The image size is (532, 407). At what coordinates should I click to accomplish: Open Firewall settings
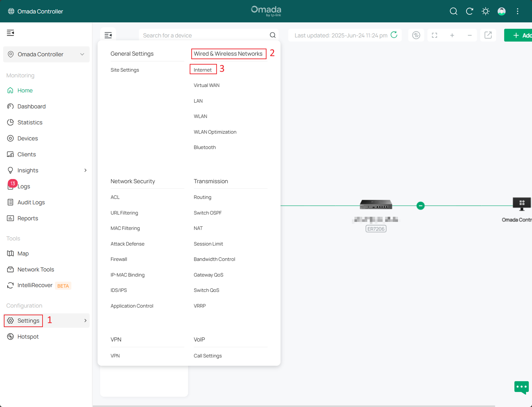(x=119, y=259)
